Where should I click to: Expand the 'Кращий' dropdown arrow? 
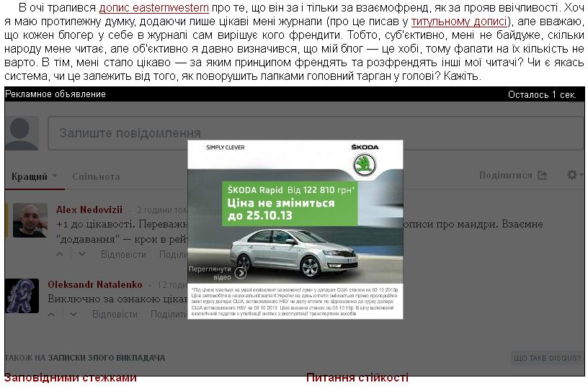tap(55, 176)
